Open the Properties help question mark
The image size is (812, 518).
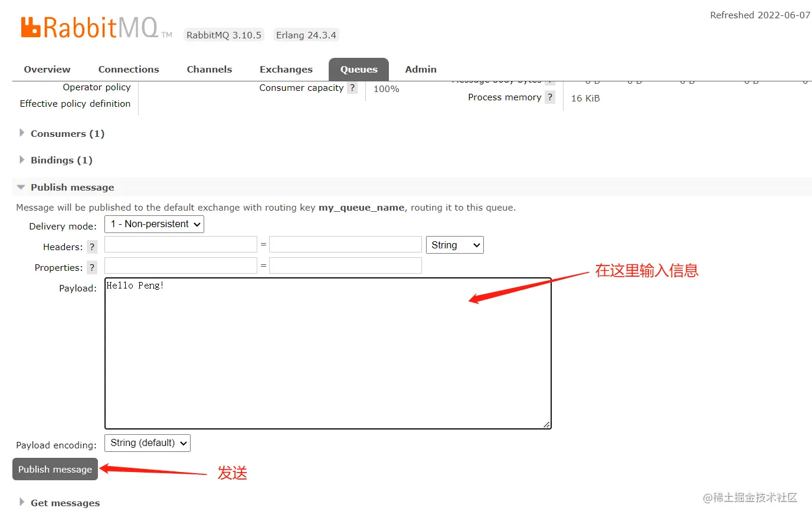92,268
